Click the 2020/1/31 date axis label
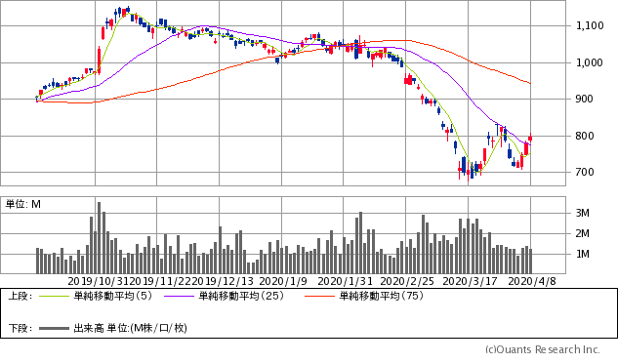The width and height of the screenshot is (618, 364). click(345, 281)
